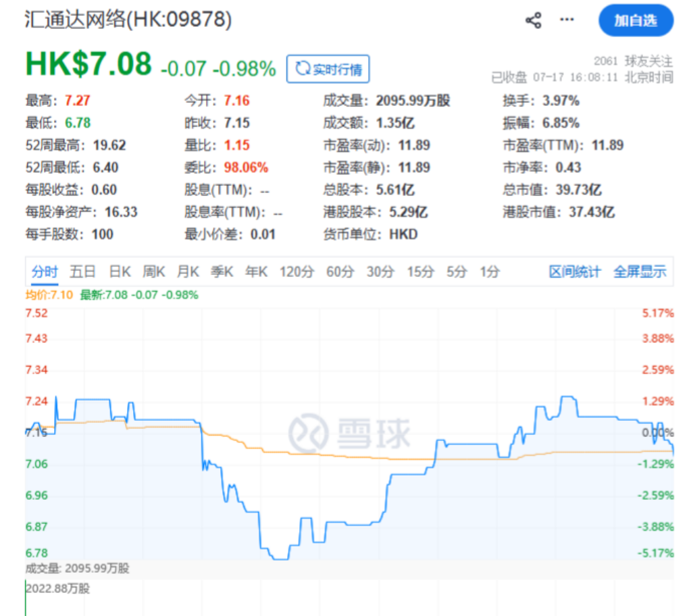Screen dimensions: 689x616
Task: Click the 委比 value 98.06%
Action: point(246,168)
